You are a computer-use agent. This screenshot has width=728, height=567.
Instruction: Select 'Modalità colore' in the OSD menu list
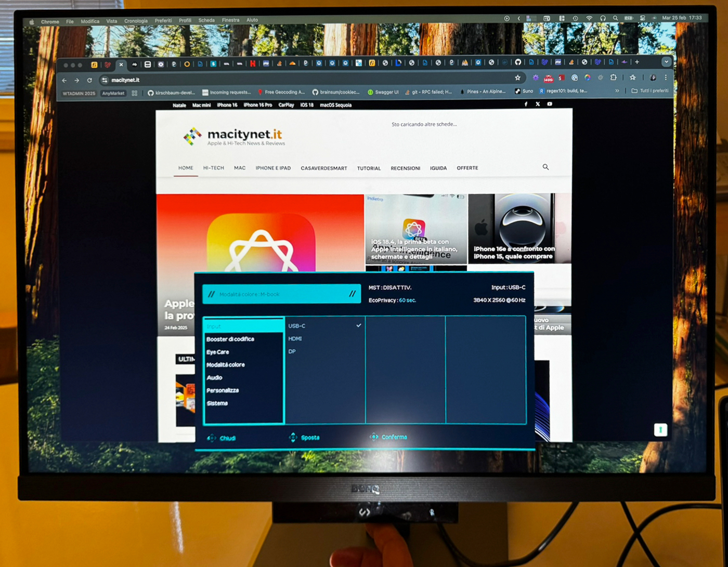click(226, 365)
